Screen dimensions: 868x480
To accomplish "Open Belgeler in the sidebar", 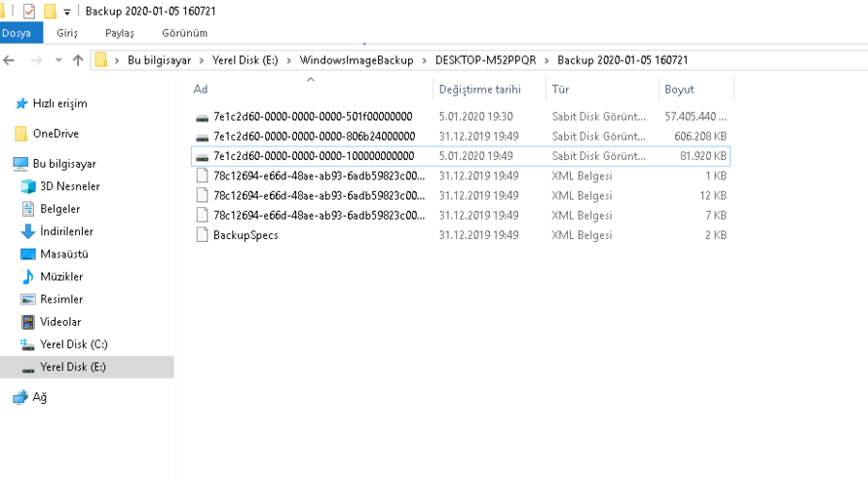I will tap(60, 209).
